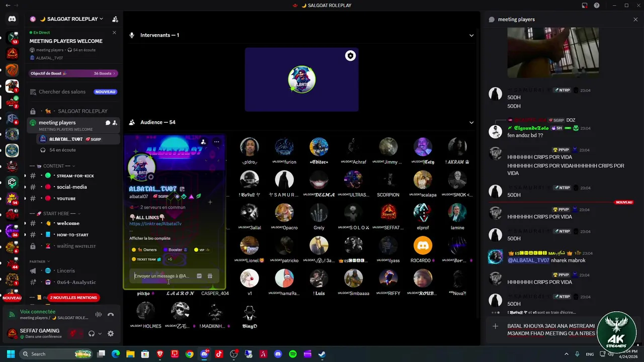
Task: Open the welcome channel
Action: click(x=73, y=223)
